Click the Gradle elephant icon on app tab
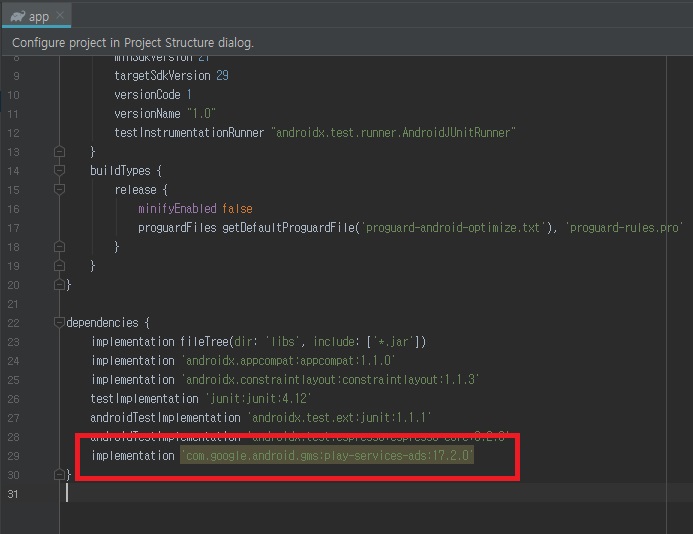This screenshot has width=693, height=534. coord(18,16)
